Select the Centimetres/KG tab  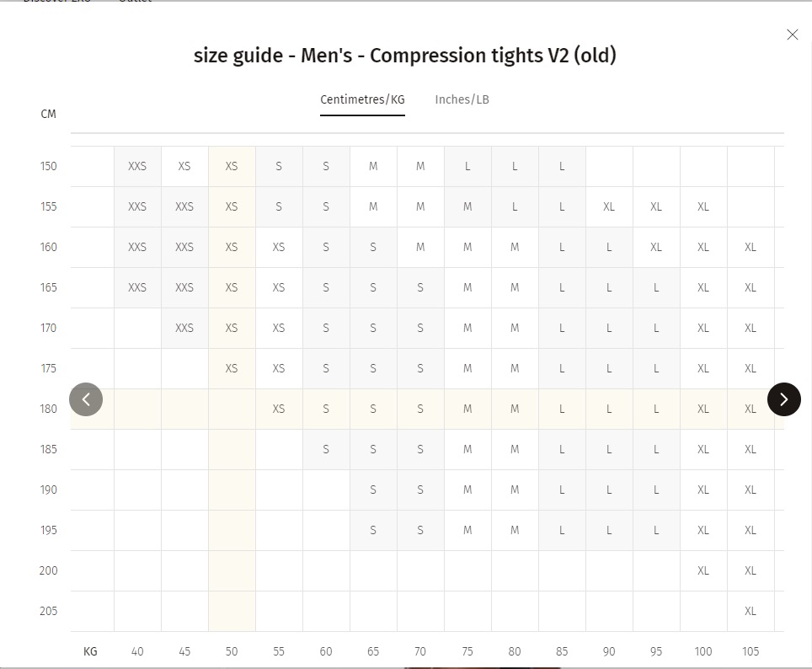coord(362,99)
